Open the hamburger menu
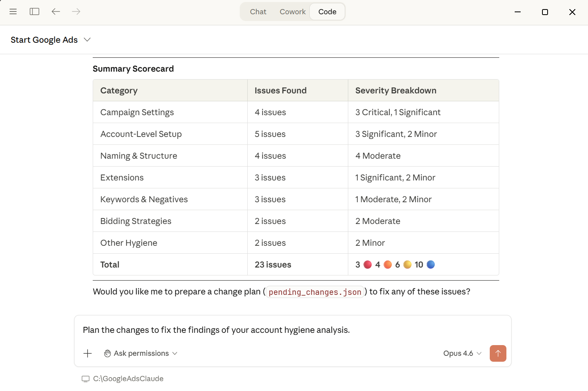The image size is (588, 391). click(13, 12)
